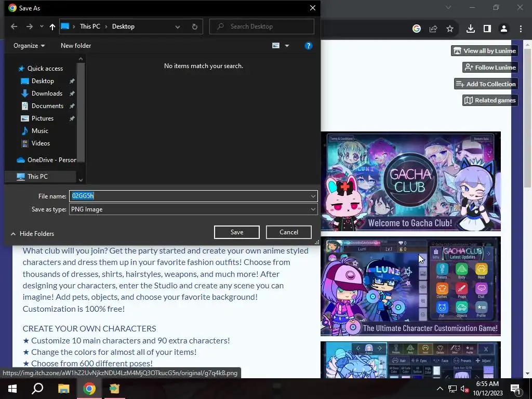Viewport: 532px width, 399px height.
Task: Open Chrome tab search chevron
Action: click(448, 7)
